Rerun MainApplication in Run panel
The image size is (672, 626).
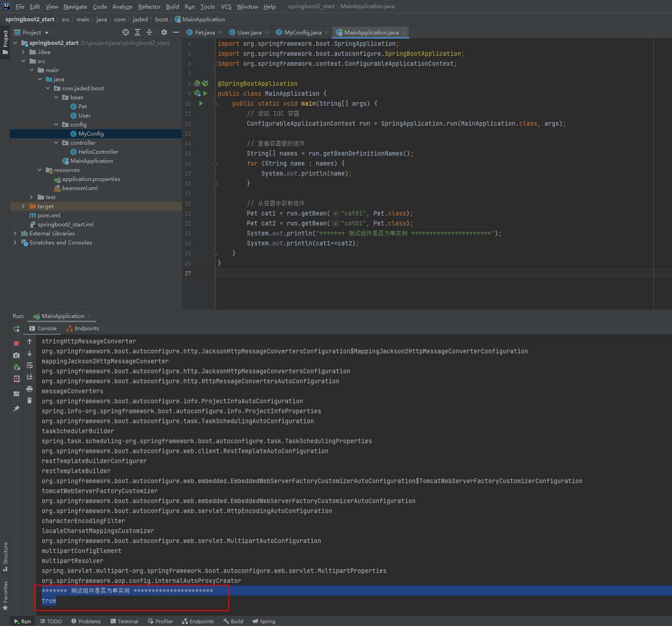16,329
